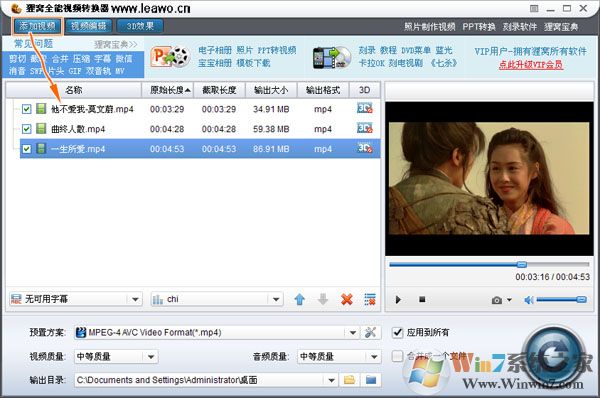This screenshot has width=600, height=398.
Task: Click the PowerPoint-to-video film reel icon
Action: [170, 57]
